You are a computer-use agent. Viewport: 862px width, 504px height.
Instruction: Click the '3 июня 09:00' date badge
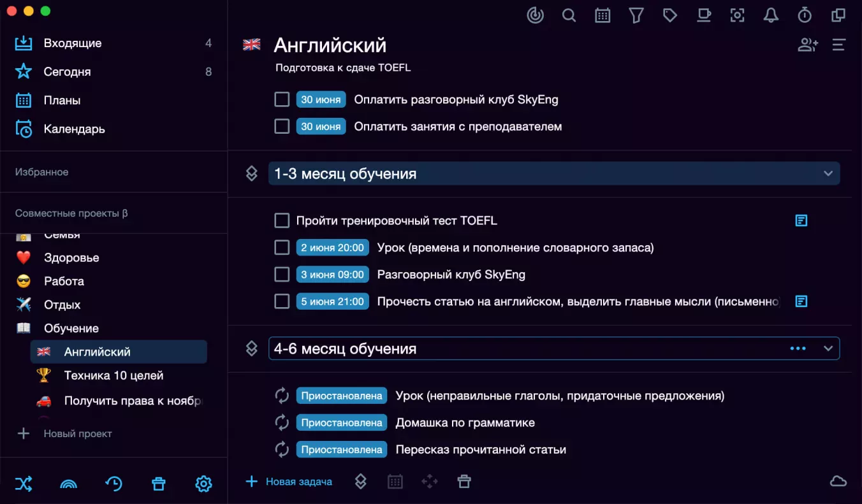point(332,275)
